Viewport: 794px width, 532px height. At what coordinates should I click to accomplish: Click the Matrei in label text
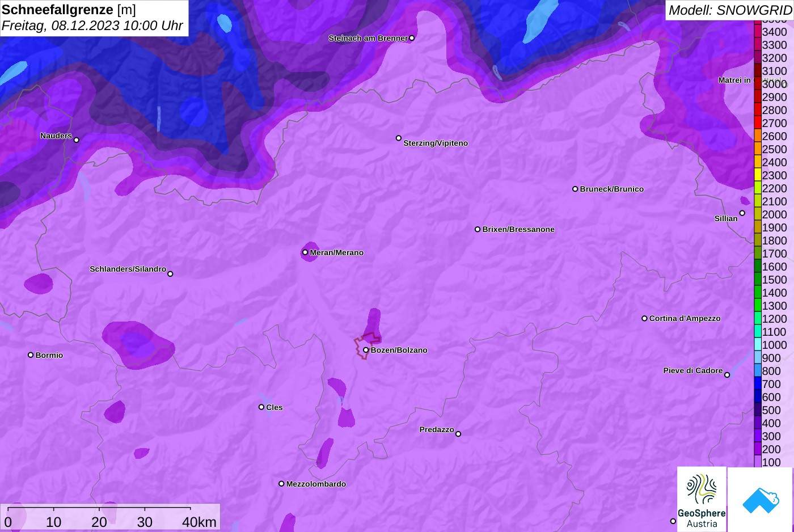click(734, 80)
